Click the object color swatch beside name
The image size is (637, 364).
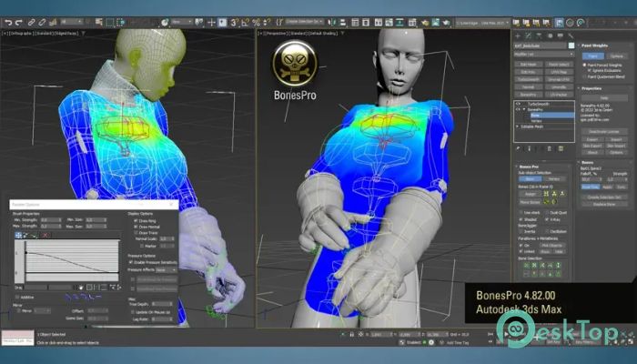[571, 45]
